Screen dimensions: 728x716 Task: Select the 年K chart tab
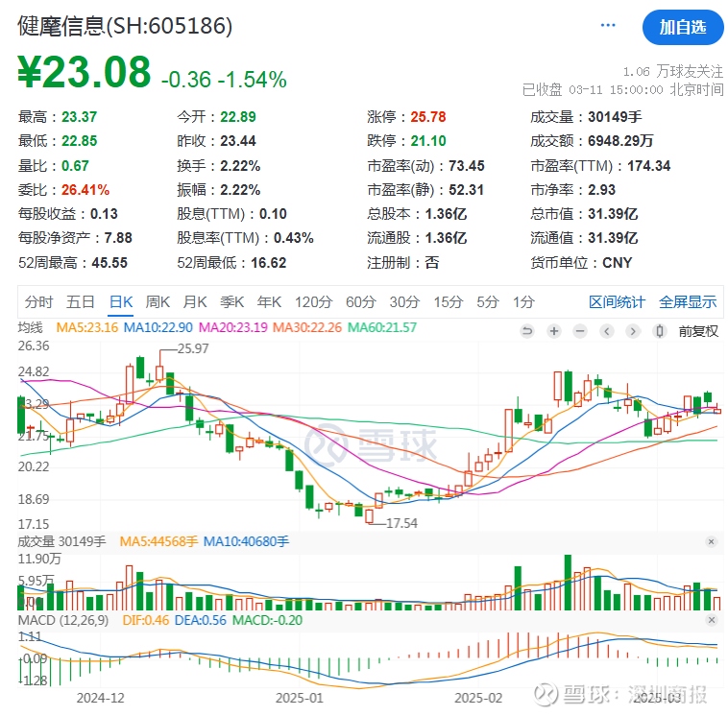(x=269, y=302)
